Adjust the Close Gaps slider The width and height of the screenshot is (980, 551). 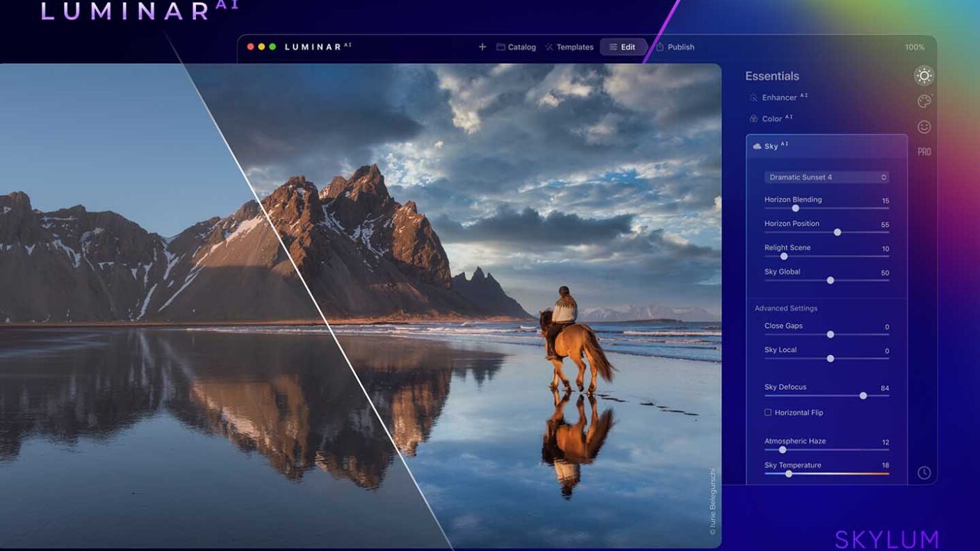coord(826,334)
